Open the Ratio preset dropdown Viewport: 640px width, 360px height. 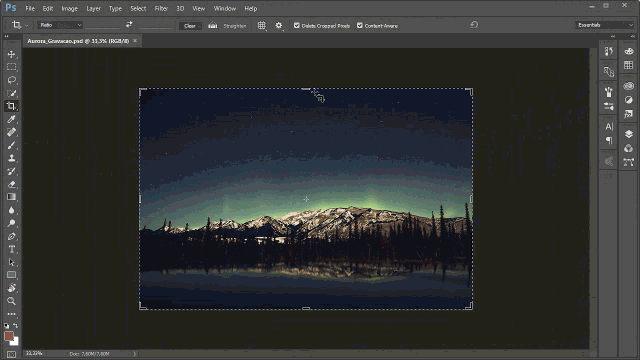[x=60, y=25]
